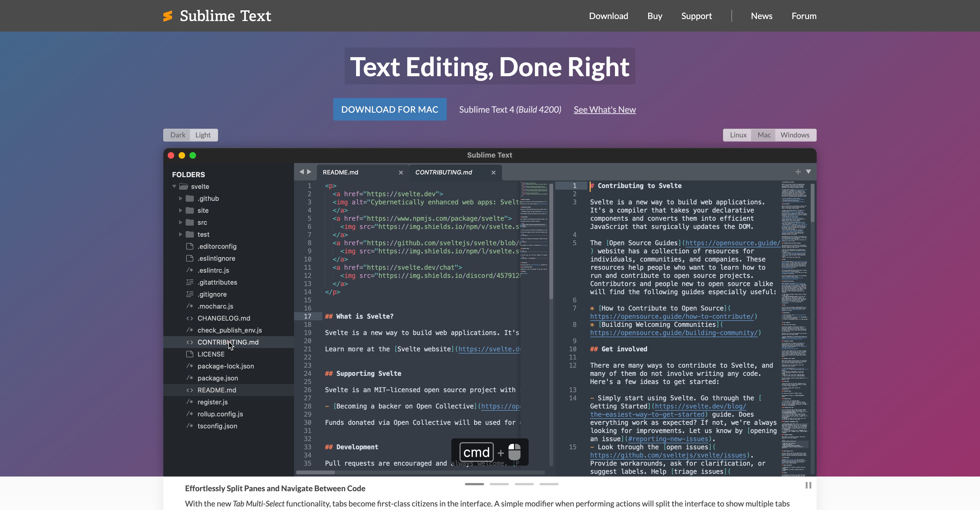The image size is (980, 510).
Task: Click the LICENSE file icon in sidebar
Action: 189,354
